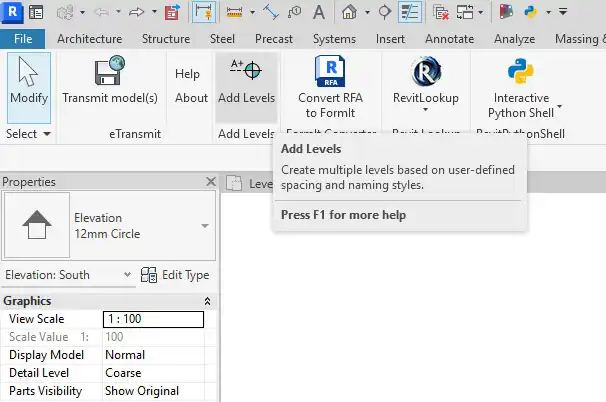Open Customize Quick Access Toolbar arrow
This screenshot has width=606, height=402.
tap(563, 12)
